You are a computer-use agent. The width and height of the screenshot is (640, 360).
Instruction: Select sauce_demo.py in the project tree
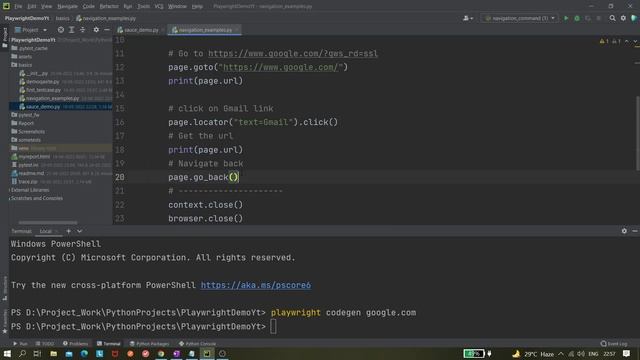[43, 107]
